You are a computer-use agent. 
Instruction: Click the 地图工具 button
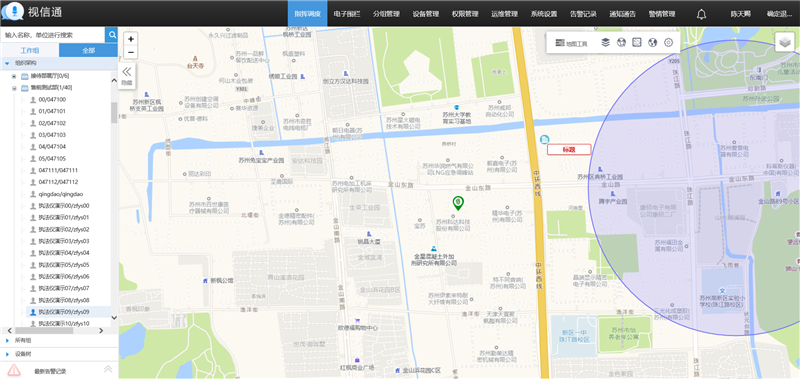[x=571, y=43]
